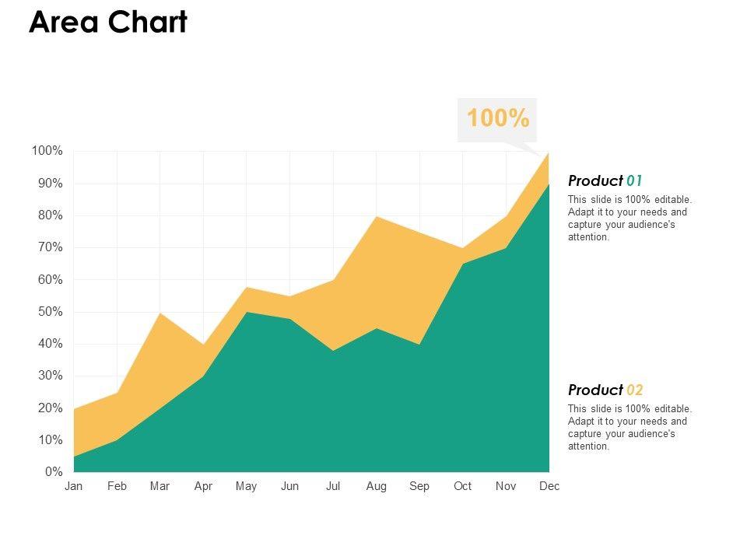Click the description text under Product 01
Screen dimensions: 747x560
tap(629, 219)
